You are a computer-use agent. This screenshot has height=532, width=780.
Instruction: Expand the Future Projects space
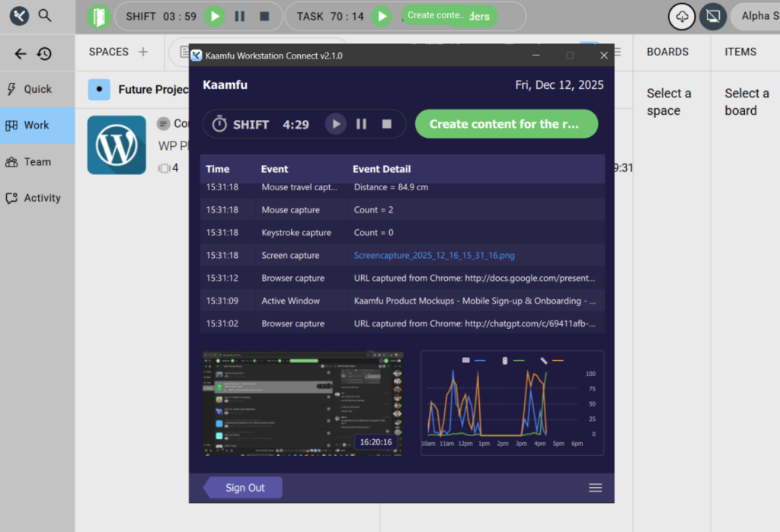(x=99, y=89)
